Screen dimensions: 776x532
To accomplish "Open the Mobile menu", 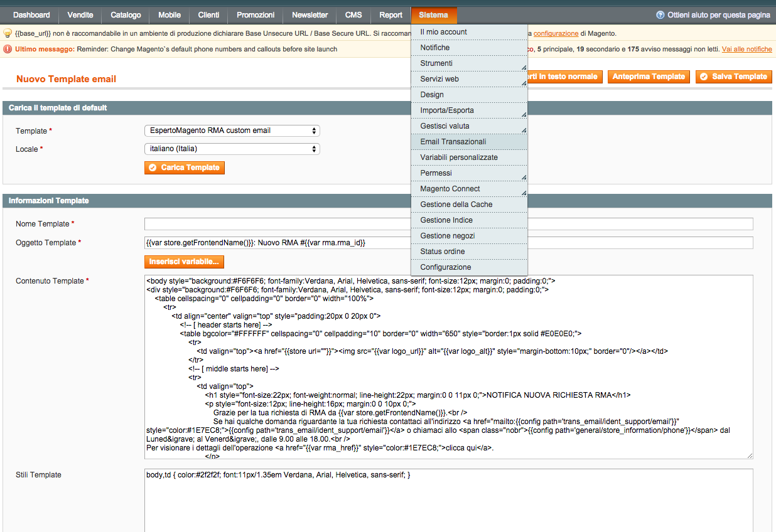I will pos(170,15).
